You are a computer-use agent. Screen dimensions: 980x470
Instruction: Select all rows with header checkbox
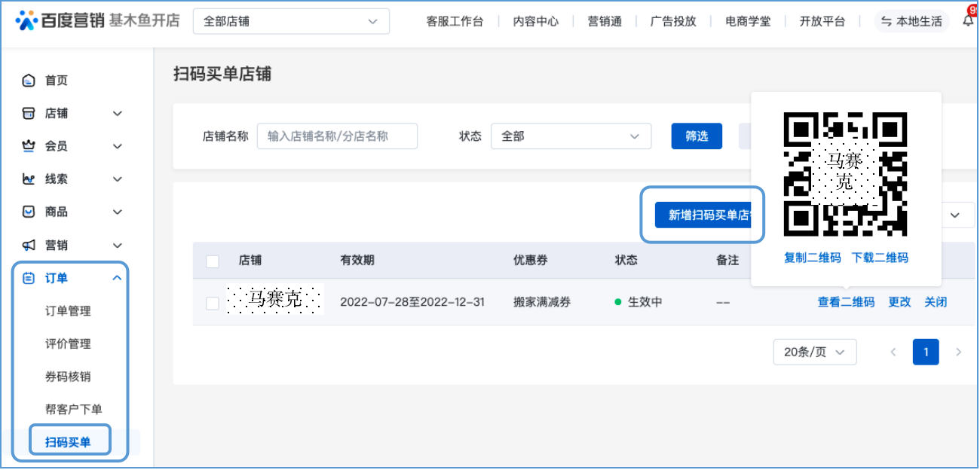click(213, 261)
